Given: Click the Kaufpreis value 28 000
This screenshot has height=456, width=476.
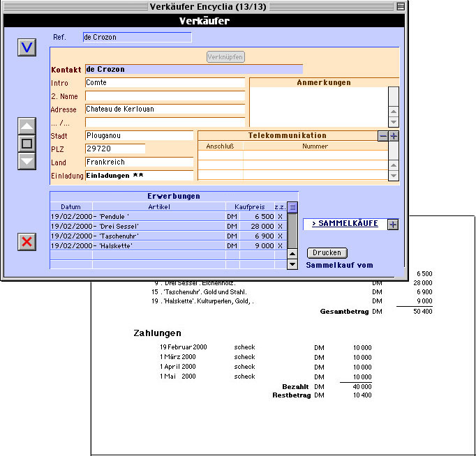Looking at the screenshot, I should (x=262, y=226).
